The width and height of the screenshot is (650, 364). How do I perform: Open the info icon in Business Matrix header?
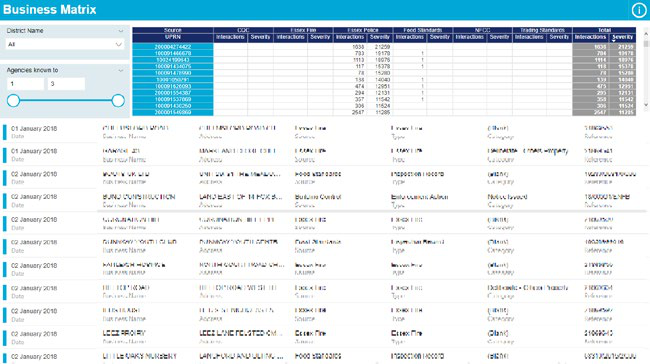pos(638,10)
